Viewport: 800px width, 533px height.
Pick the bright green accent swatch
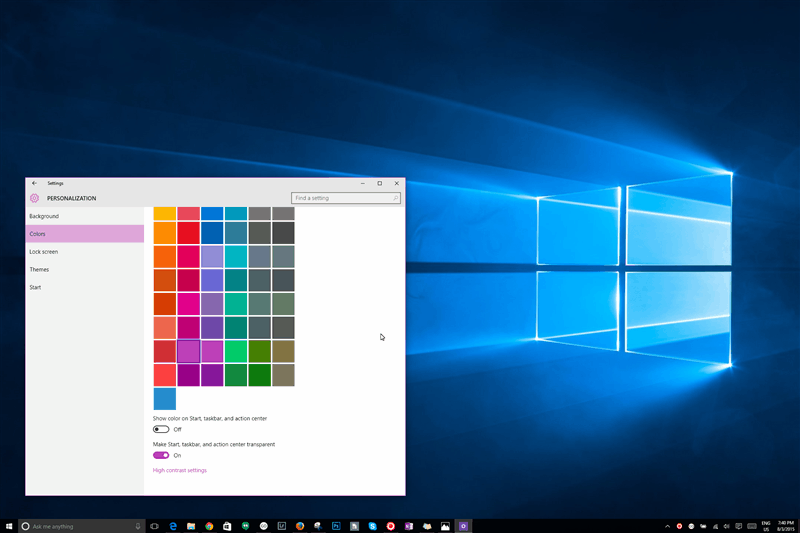click(236, 351)
